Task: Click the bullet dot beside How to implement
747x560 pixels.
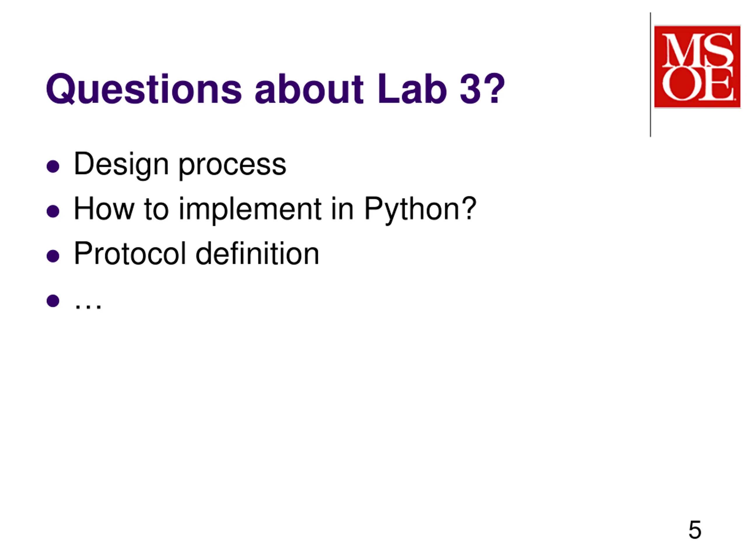Action: click(53, 211)
